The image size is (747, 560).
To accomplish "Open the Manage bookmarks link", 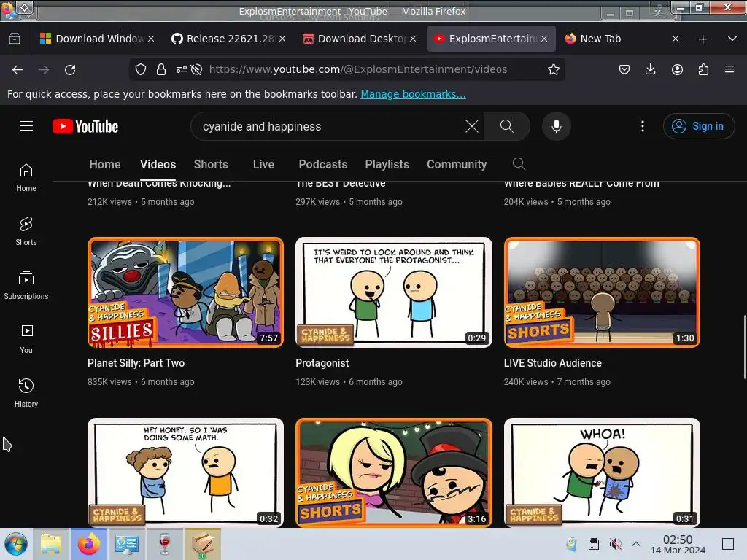I will pyautogui.click(x=413, y=94).
